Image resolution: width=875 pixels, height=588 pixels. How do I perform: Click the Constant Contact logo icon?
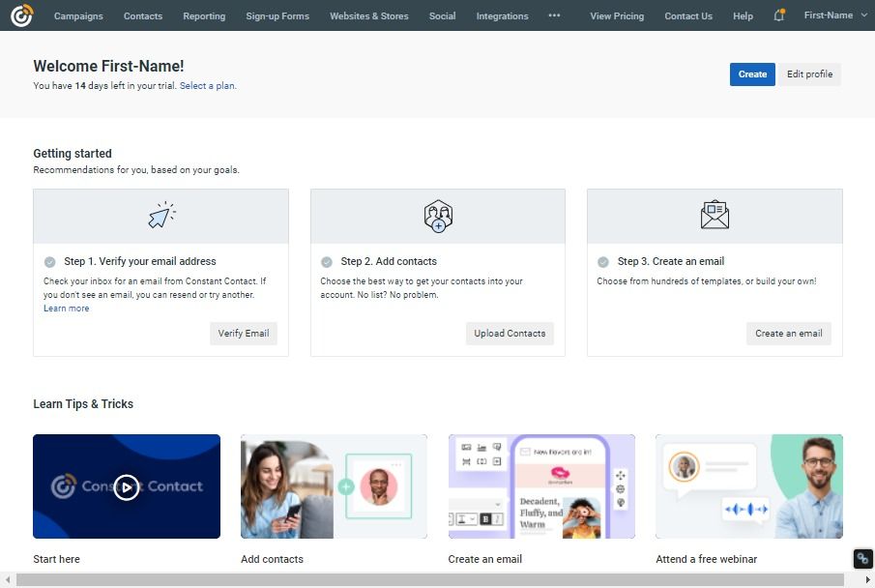click(22, 15)
